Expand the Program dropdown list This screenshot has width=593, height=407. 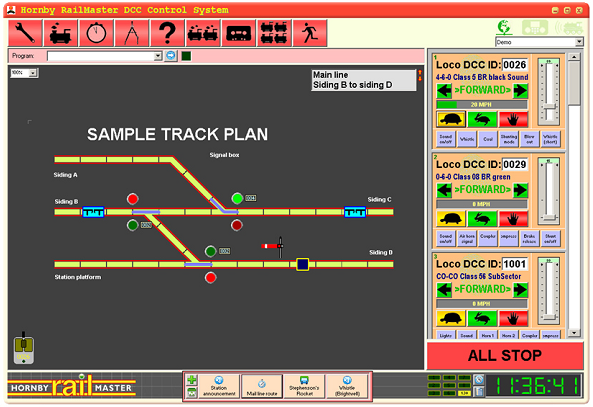pos(158,56)
